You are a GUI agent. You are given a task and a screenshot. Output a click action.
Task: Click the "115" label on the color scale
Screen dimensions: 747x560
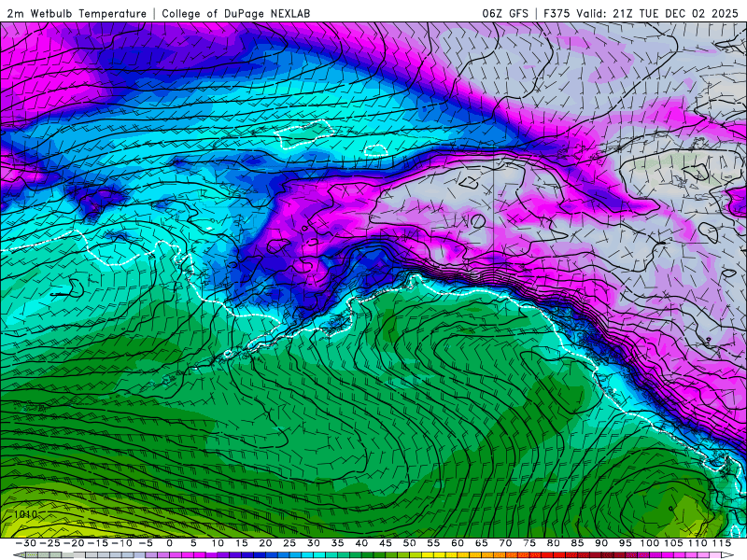tap(722, 543)
